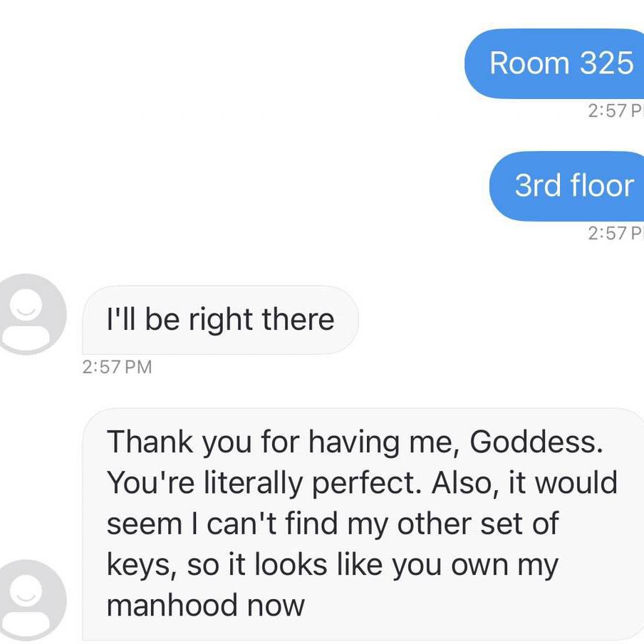The width and height of the screenshot is (644, 644).
Task: Select the "Room 325" sent message bubble
Action: (x=554, y=63)
